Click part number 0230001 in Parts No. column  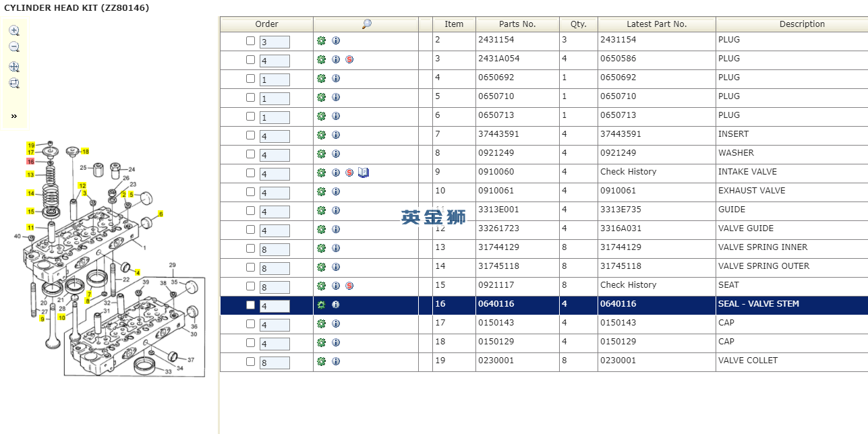496,361
